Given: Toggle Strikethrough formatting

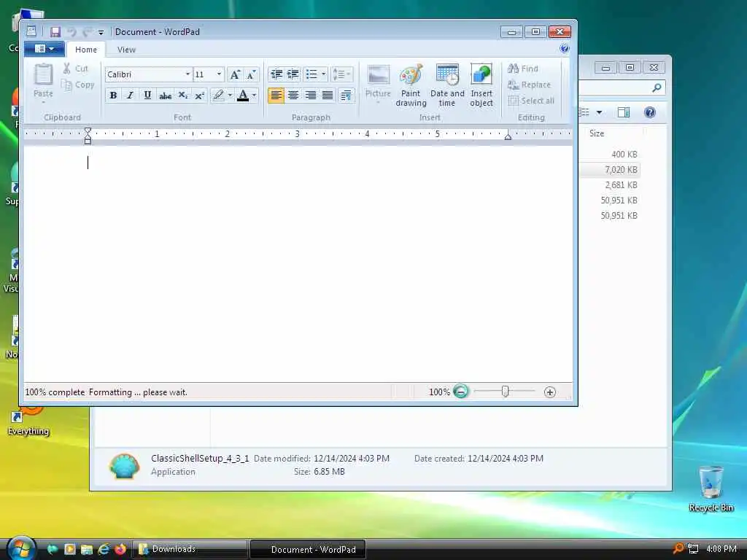Looking at the screenshot, I should point(165,96).
